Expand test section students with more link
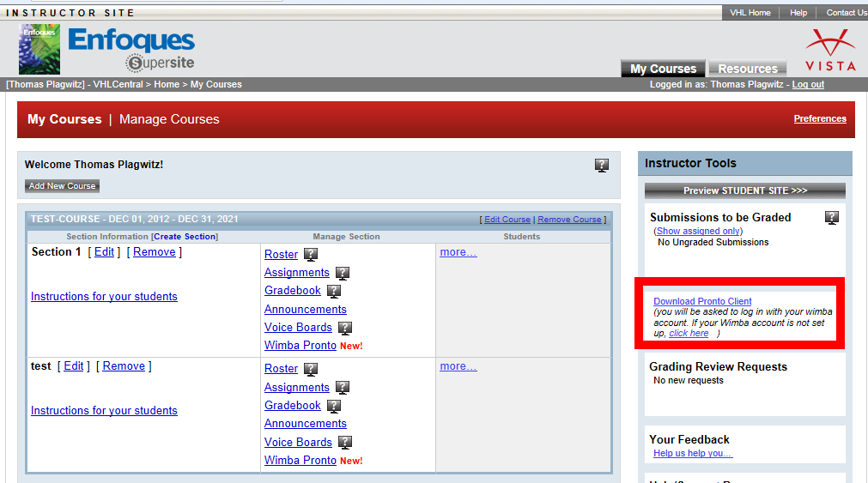Image resolution: width=868 pixels, height=483 pixels. tap(458, 366)
